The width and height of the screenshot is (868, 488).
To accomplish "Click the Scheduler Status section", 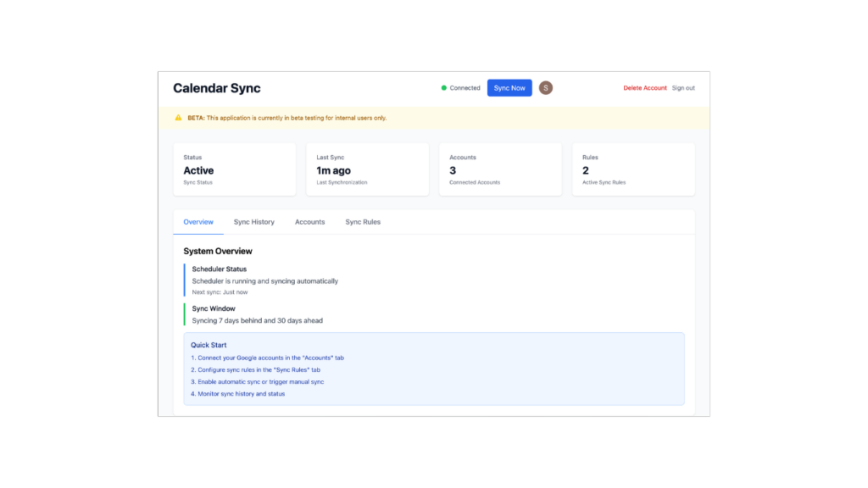I will click(x=264, y=280).
